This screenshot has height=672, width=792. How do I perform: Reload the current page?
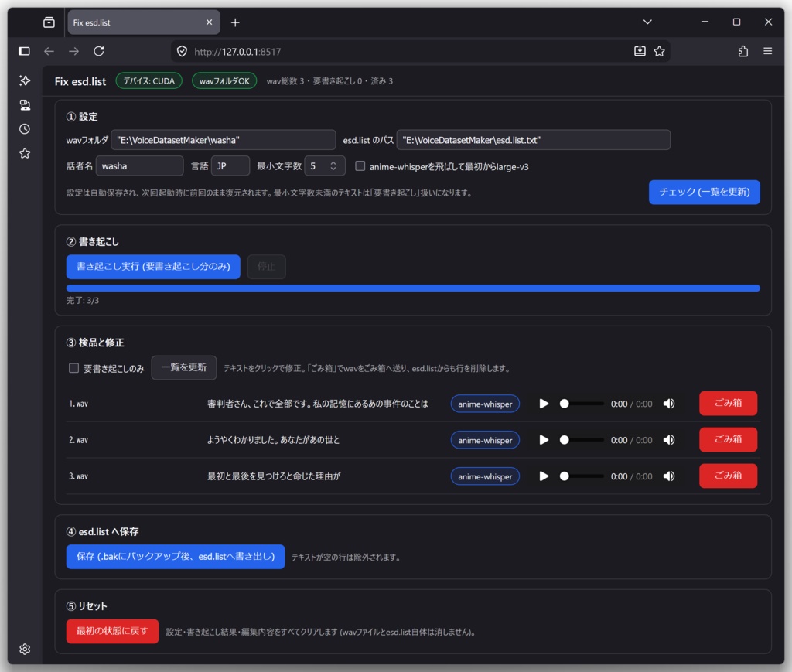(x=99, y=51)
